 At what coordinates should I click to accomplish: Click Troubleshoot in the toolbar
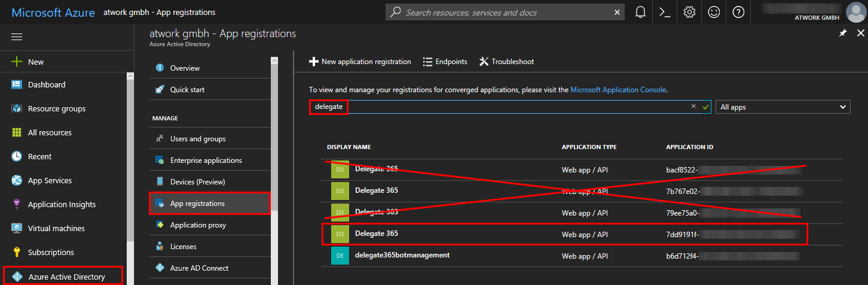(x=506, y=62)
